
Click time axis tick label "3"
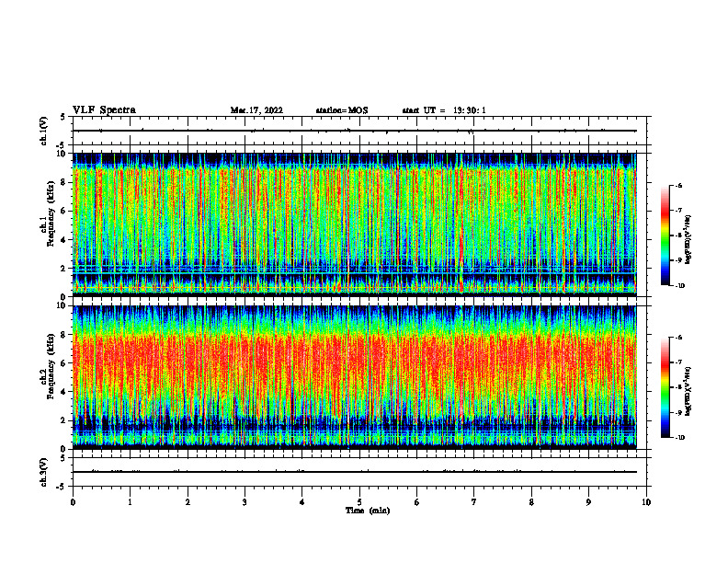click(x=245, y=502)
